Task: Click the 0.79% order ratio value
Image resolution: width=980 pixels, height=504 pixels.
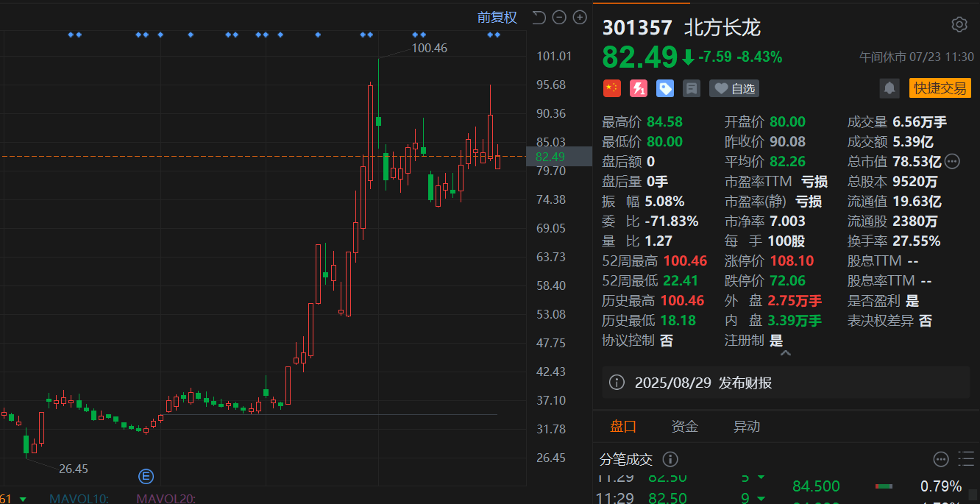Action: tap(941, 486)
